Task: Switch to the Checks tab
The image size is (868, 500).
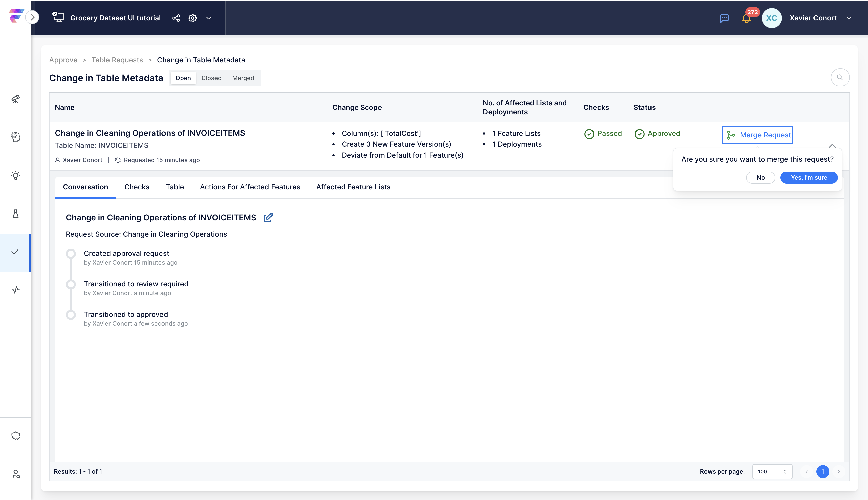Action: (x=137, y=187)
